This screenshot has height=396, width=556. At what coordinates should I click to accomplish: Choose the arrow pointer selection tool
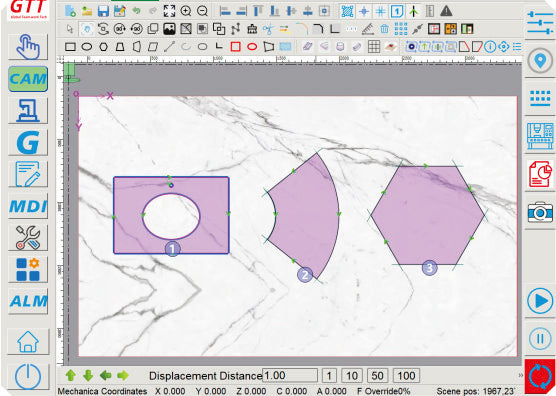pos(70,29)
